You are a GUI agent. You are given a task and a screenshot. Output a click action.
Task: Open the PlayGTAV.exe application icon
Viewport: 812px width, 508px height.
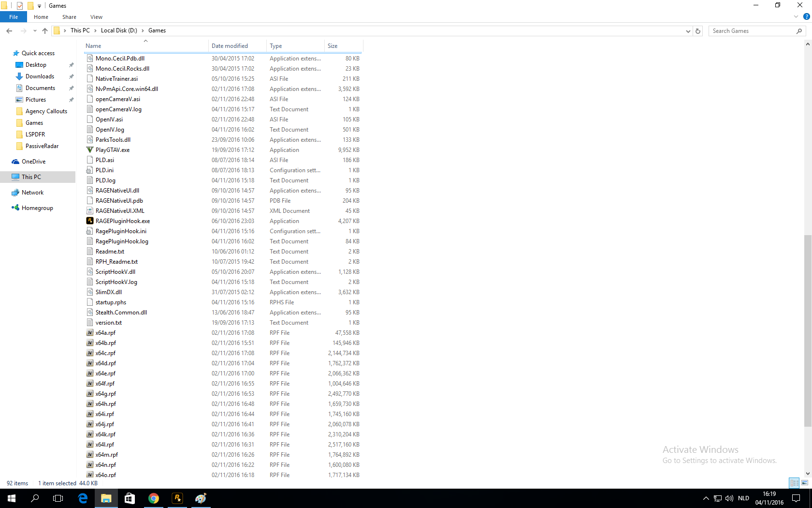[x=89, y=150]
